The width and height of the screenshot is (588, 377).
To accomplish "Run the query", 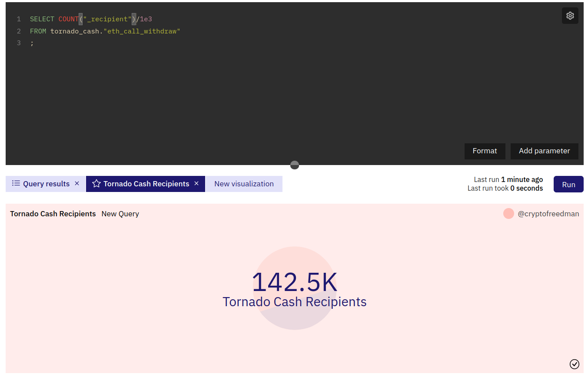I will [x=568, y=184].
